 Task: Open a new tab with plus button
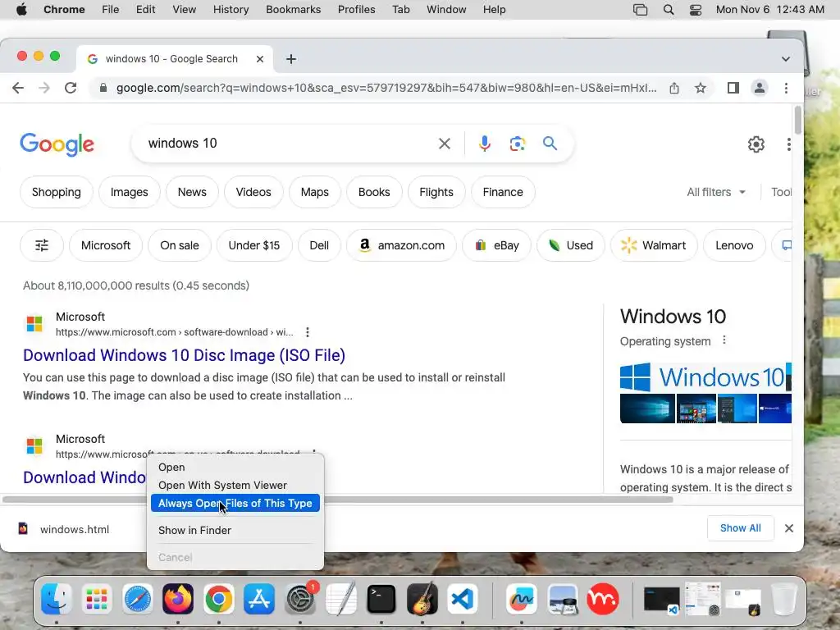(x=291, y=59)
